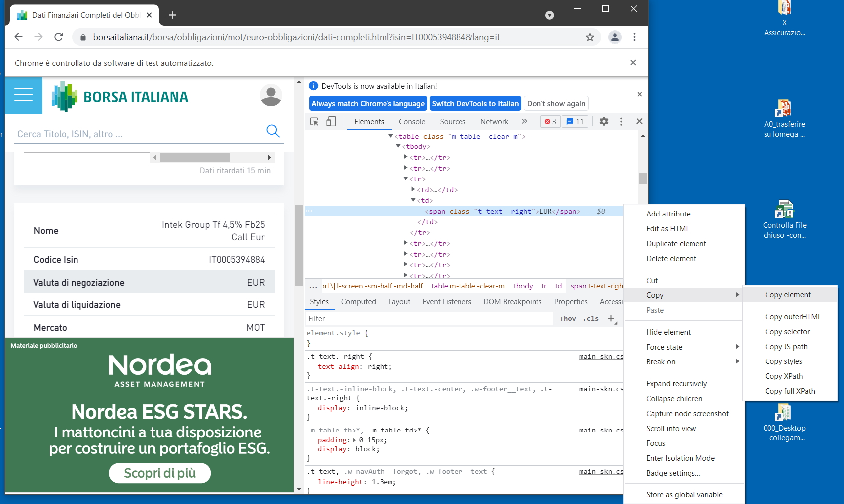Open main-skn.css link for .t-text.-right rule
This screenshot has height=504, width=844.
[601, 356]
